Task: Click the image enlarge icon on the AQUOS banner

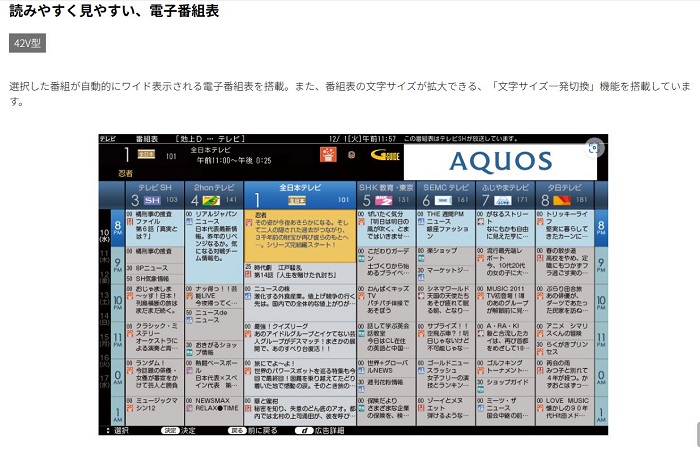Action: point(595,146)
